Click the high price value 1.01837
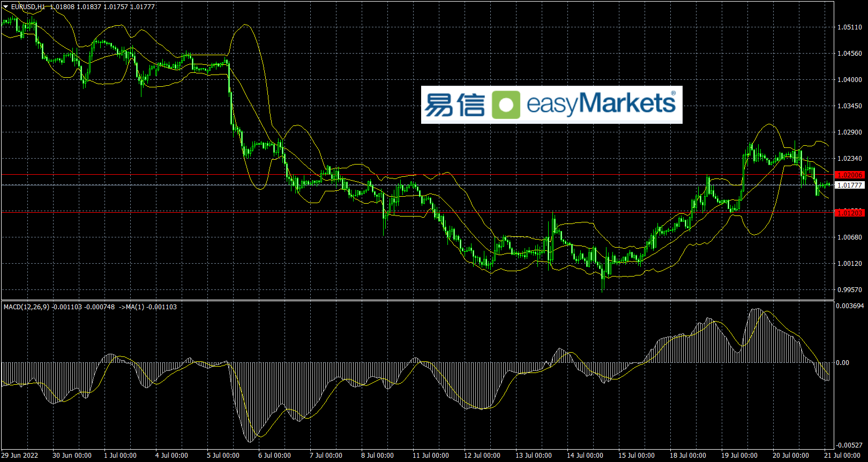This screenshot has height=462, width=868. point(89,7)
